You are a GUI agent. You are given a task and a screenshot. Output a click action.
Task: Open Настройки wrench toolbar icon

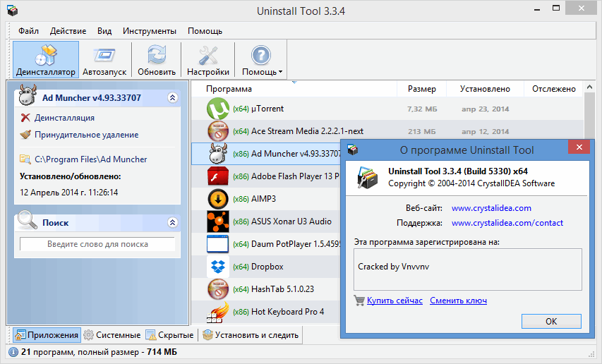208,55
